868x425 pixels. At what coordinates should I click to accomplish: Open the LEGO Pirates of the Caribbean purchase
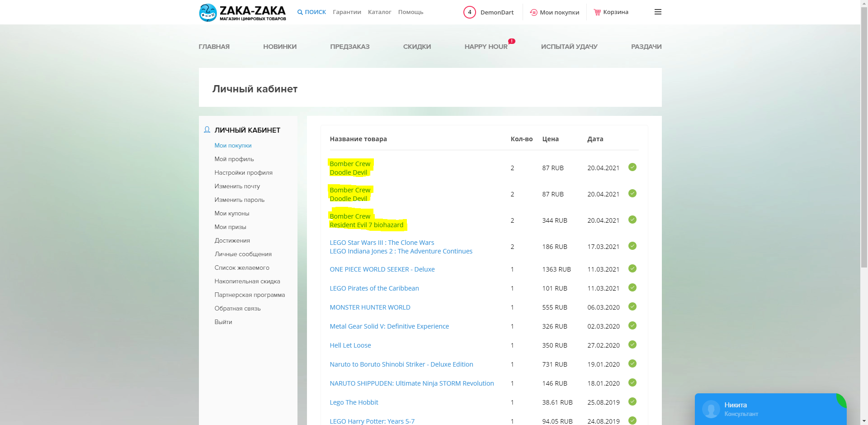click(374, 288)
